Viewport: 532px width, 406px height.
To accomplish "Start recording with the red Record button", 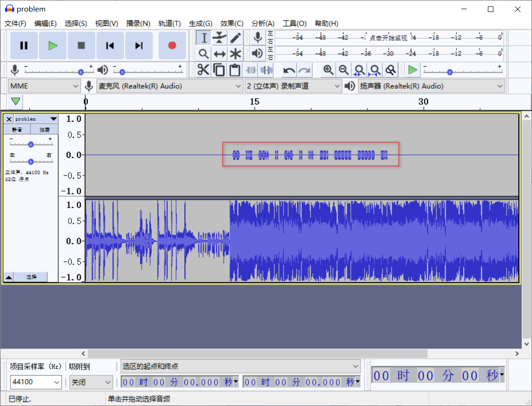I will coord(172,45).
